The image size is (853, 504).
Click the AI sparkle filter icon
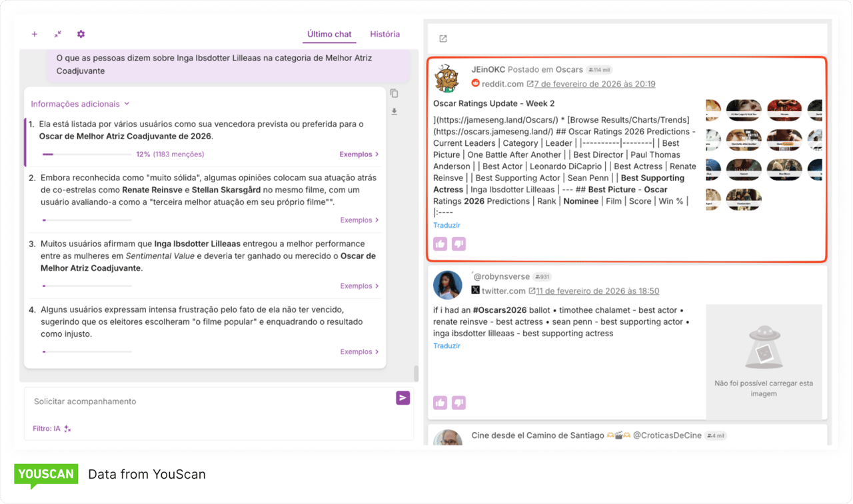pos(67,429)
